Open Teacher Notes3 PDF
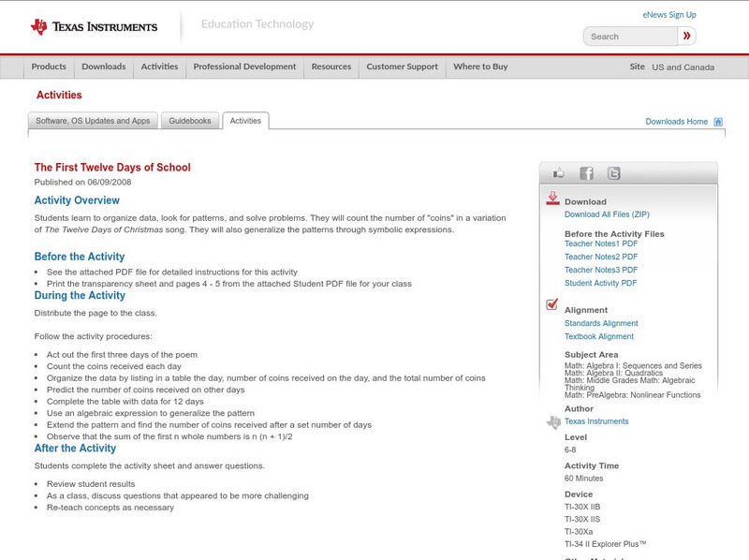 [601, 270]
